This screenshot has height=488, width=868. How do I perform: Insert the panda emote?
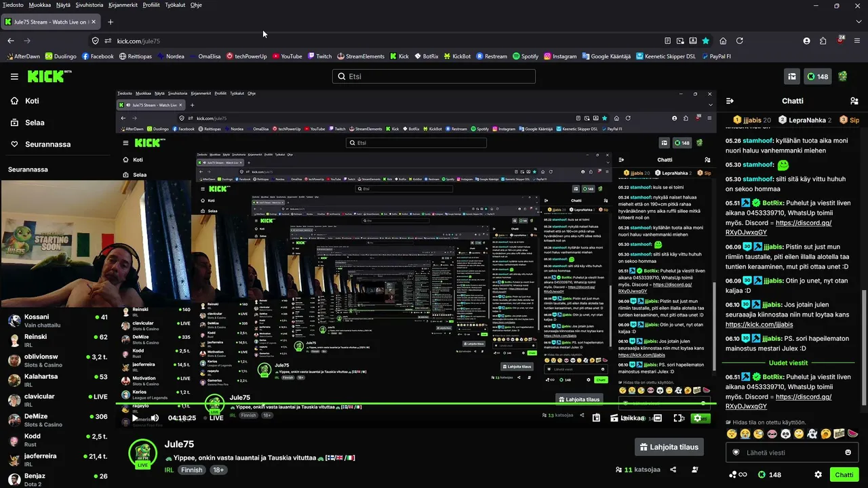tap(785, 434)
